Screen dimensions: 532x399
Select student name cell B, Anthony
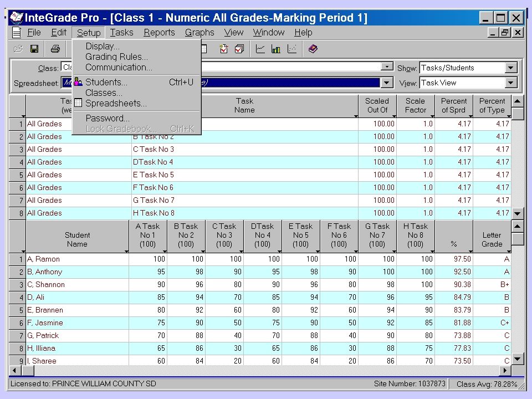pyautogui.click(x=78, y=272)
